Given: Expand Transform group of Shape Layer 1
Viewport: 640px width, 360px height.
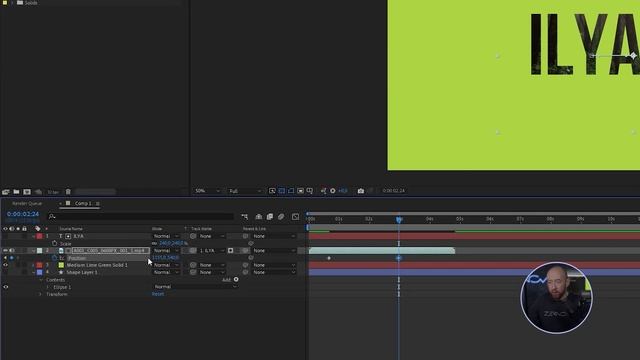Looking at the screenshot, I should click(40, 294).
